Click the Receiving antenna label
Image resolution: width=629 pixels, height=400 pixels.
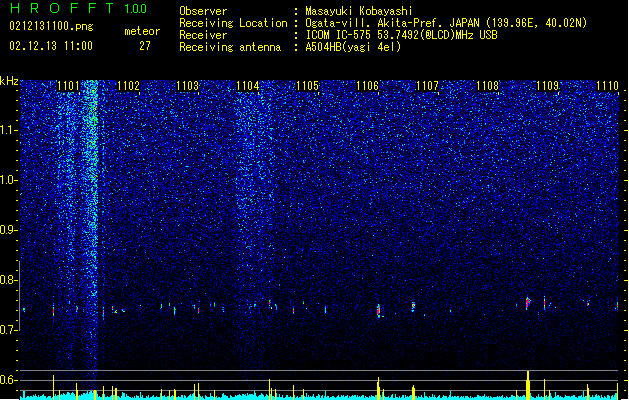pos(230,47)
